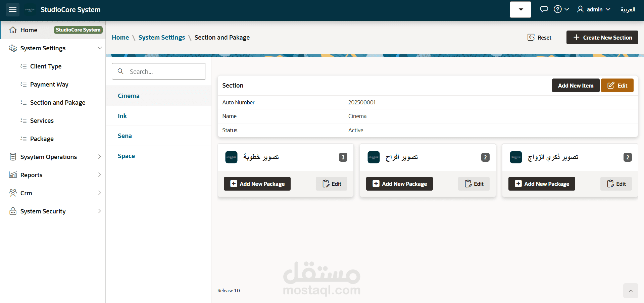Viewport: 644px width, 303px height.
Task: Click the تصوير خطوبة card logo
Action: 231,157
